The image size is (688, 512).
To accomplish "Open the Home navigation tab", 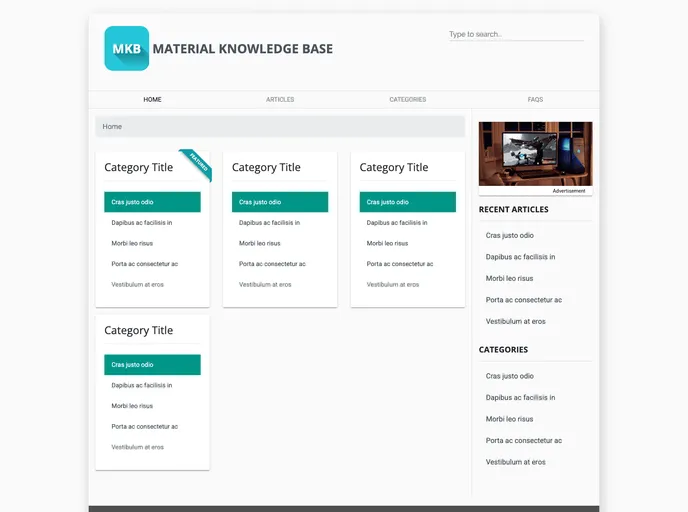I will (152, 100).
